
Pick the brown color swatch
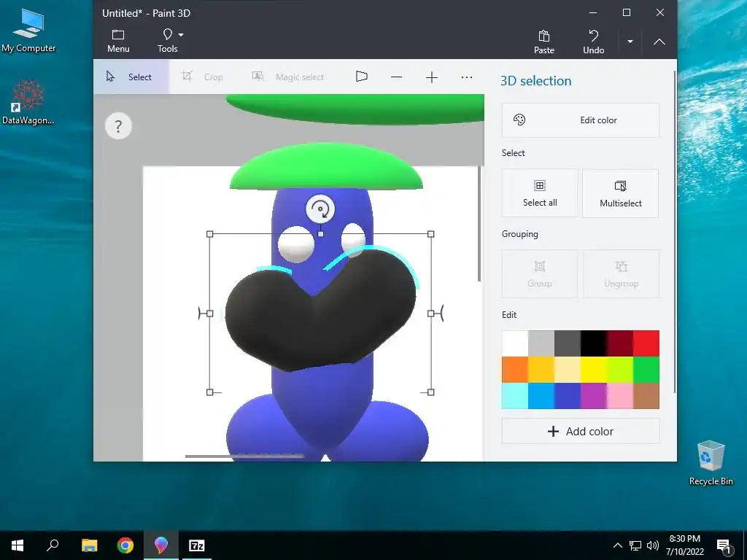coord(646,396)
